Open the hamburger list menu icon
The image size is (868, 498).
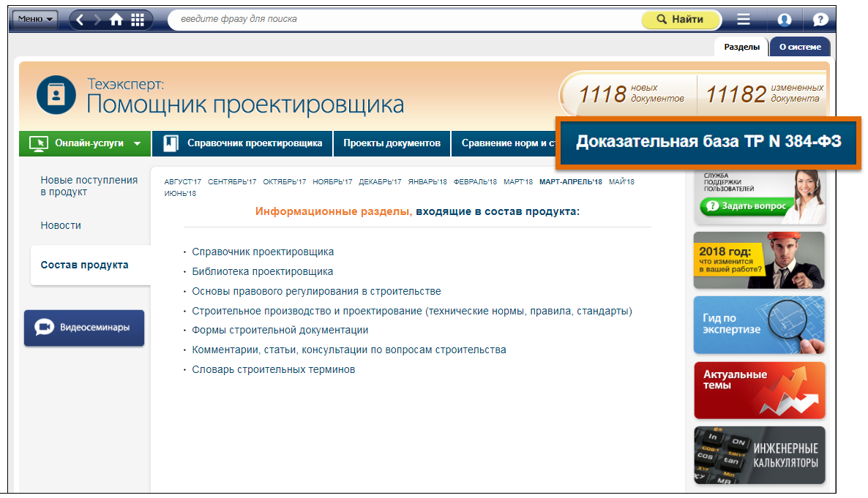tap(744, 20)
